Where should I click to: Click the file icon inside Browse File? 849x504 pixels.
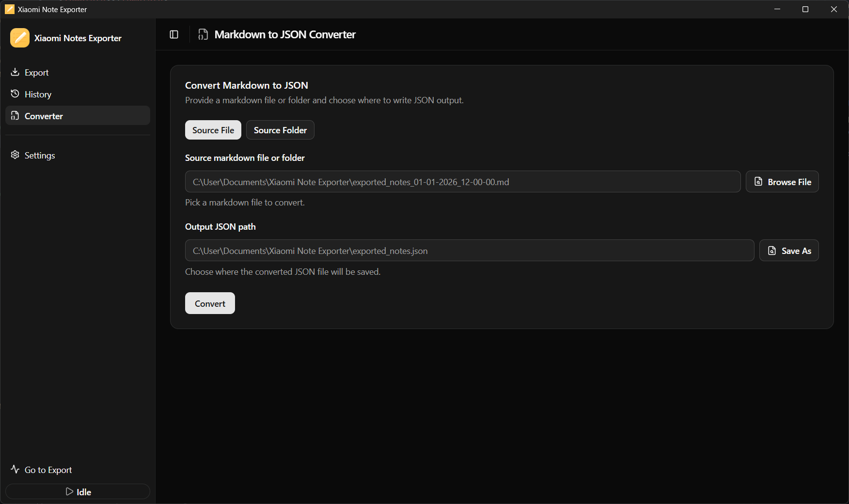(x=758, y=181)
